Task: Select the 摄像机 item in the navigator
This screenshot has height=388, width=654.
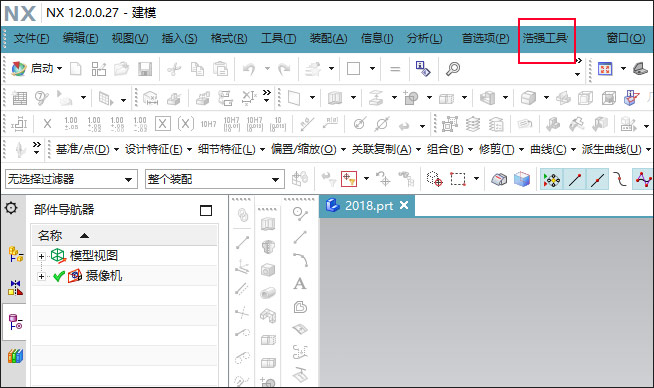Action: (x=104, y=275)
